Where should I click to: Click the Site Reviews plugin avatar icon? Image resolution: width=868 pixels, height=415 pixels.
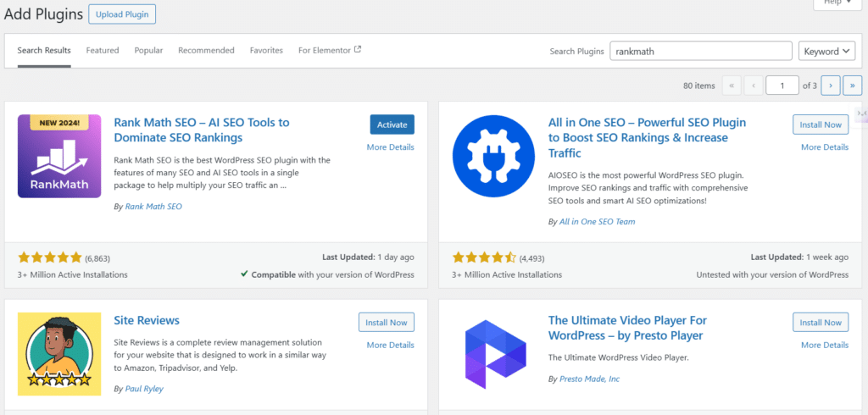click(x=59, y=354)
